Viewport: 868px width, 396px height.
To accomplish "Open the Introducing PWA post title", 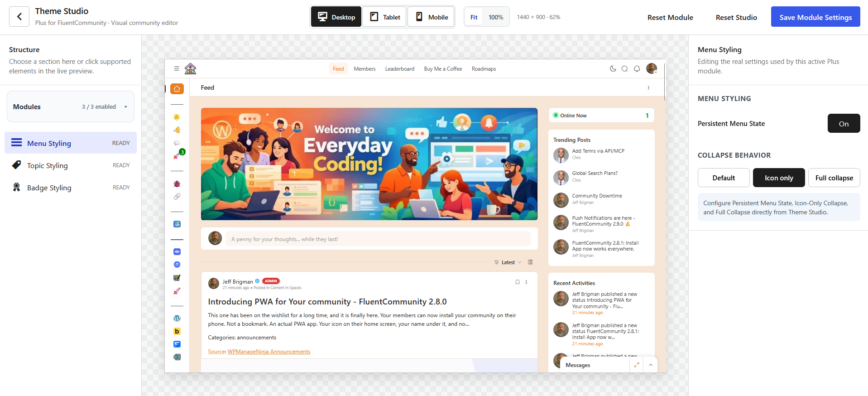I will coord(327,302).
